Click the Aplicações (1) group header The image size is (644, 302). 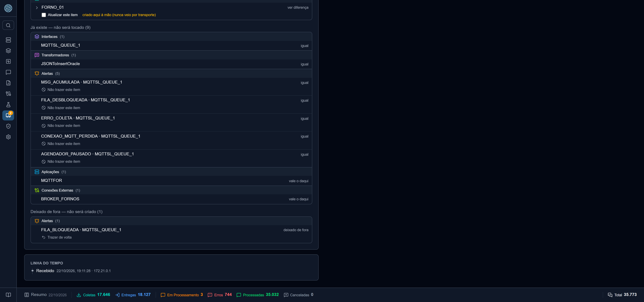coord(171,172)
